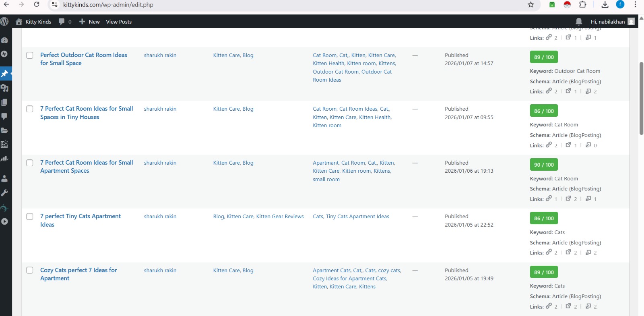
Task: Click the page's vertical scrollbar thumb
Action: [641, 99]
